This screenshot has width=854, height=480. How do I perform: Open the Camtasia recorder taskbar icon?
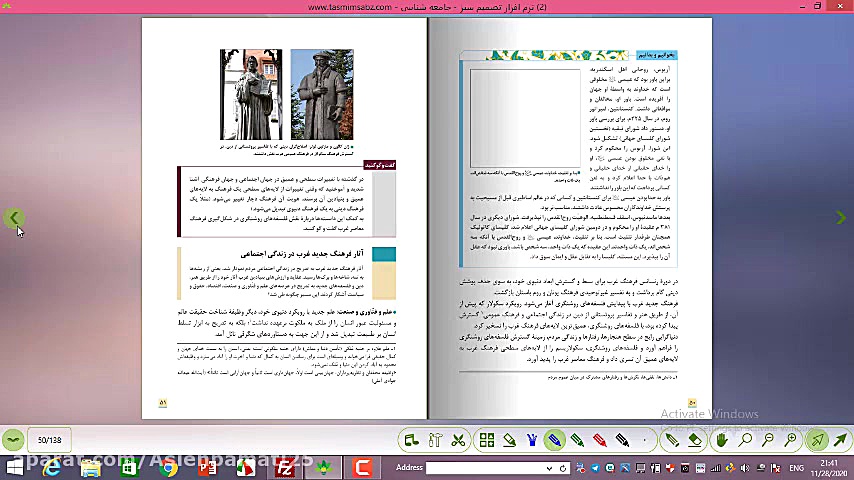click(362, 467)
